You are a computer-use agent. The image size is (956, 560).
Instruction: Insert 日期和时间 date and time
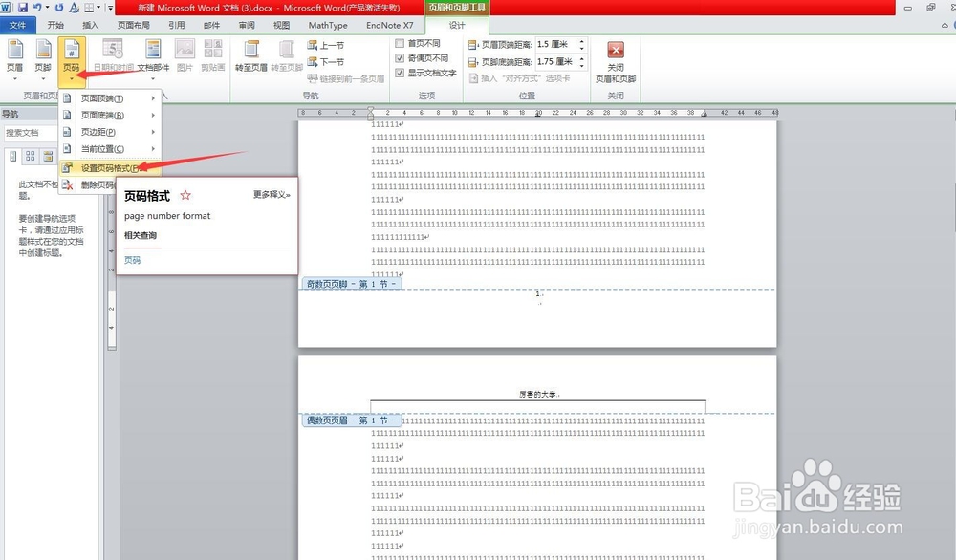[114, 56]
